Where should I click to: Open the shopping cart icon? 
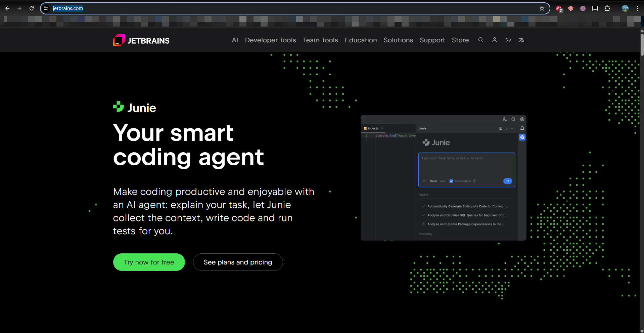(x=508, y=40)
